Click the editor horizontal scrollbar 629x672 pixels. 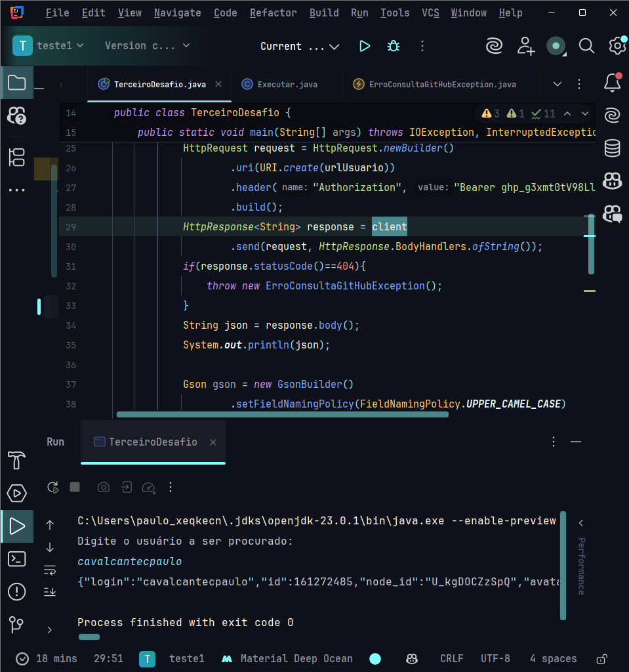pyautogui.click(x=283, y=415)
